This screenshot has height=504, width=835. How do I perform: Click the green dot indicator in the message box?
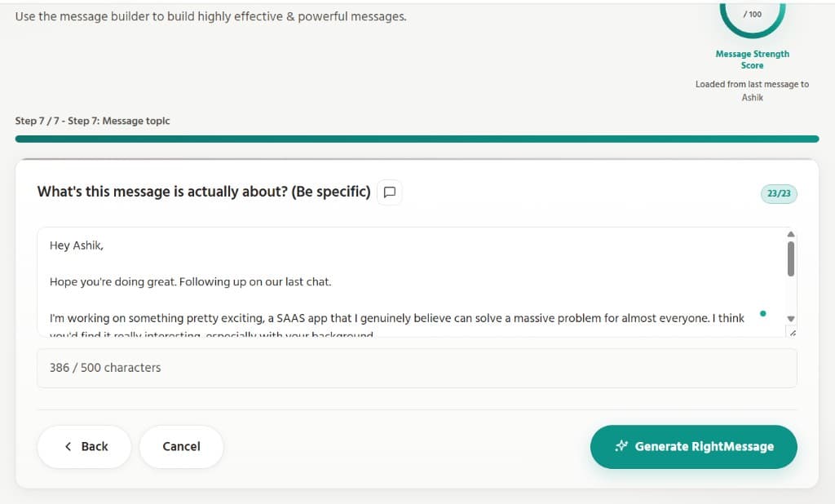[762, 313]
